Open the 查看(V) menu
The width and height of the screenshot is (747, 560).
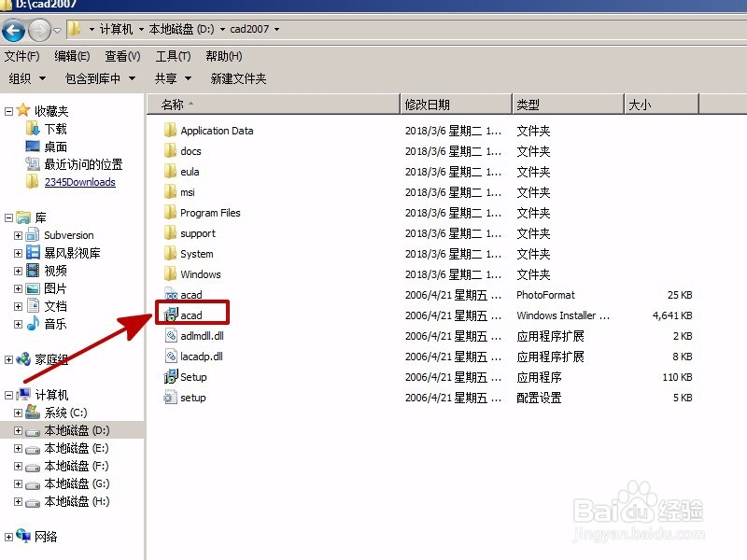[x=122, y=56]
